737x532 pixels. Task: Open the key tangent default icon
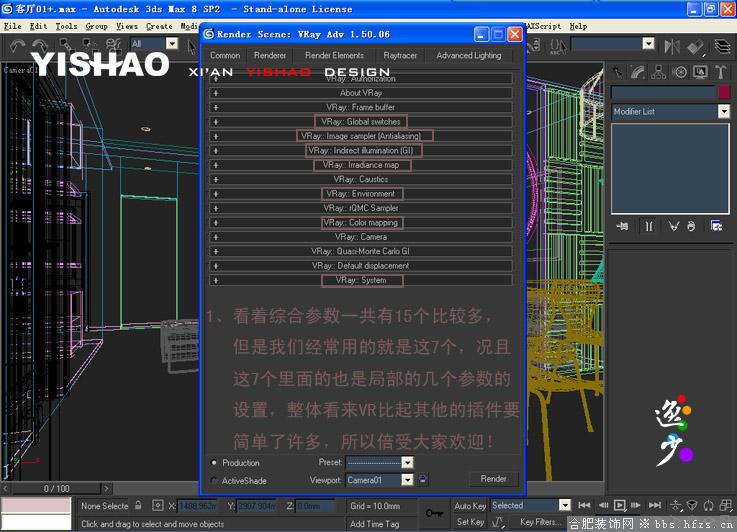tap(499, 522)
